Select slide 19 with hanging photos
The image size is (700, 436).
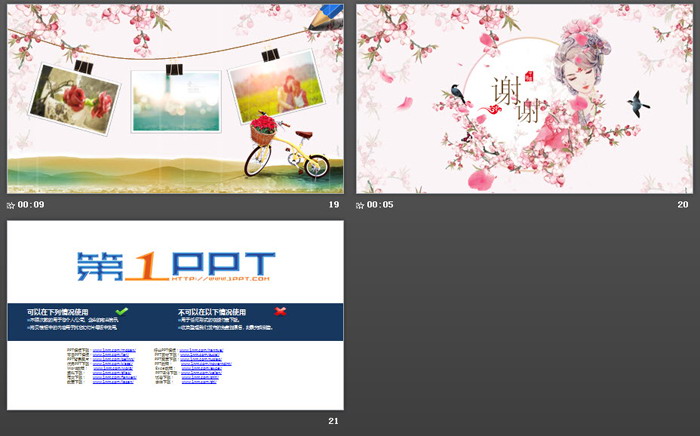pos(175,99)
